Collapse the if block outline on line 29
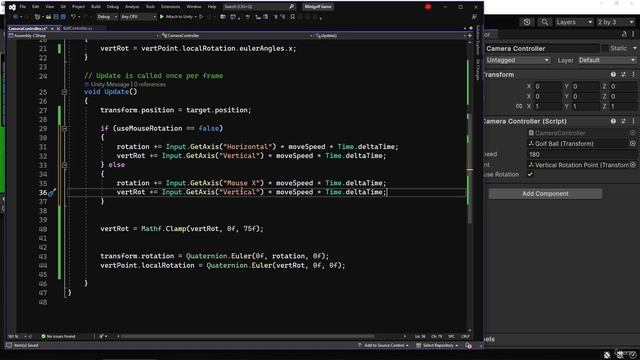Image resolution: width=640 pixels, height=360 pixels. [64, 129]
